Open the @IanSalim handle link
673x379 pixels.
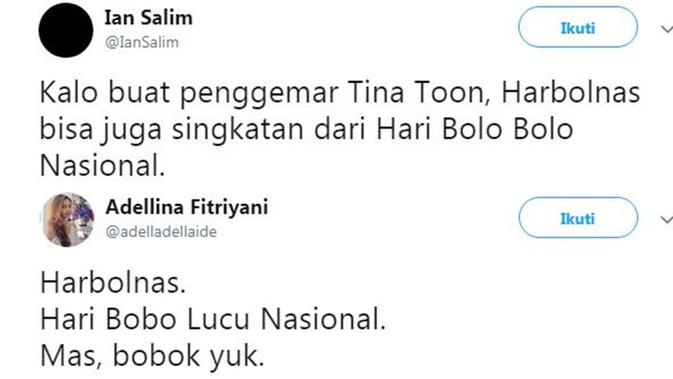point(142,42)
